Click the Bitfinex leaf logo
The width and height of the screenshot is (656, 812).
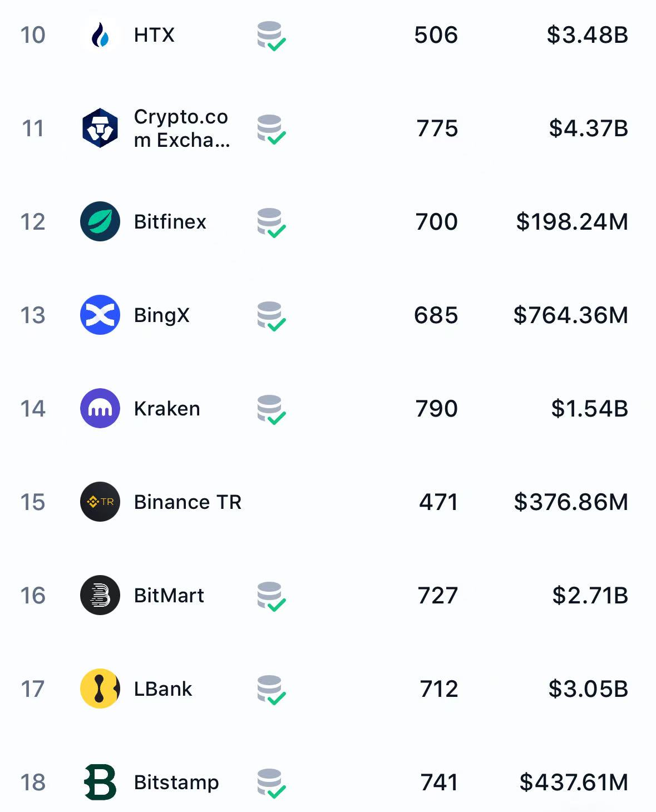click(100, 221)
